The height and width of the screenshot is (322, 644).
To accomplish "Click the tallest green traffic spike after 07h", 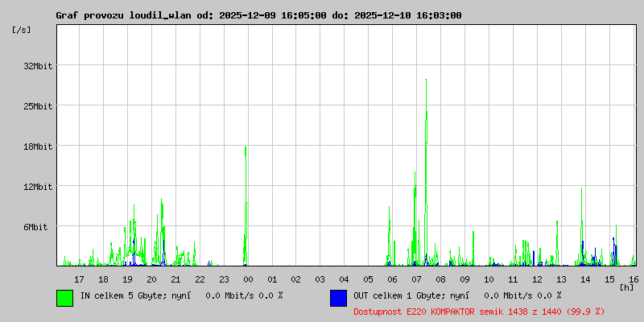I will pos(427,172).
